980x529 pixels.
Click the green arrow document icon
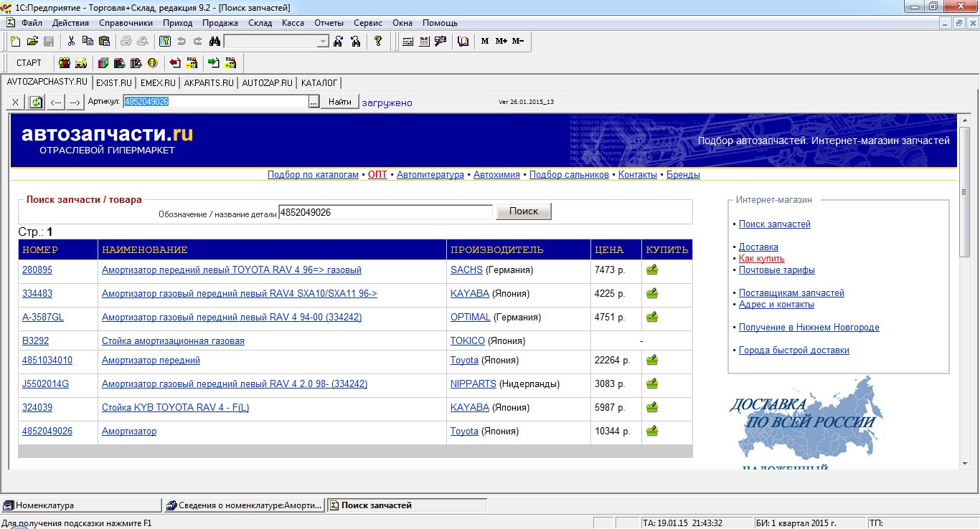[x=214, y=62]
